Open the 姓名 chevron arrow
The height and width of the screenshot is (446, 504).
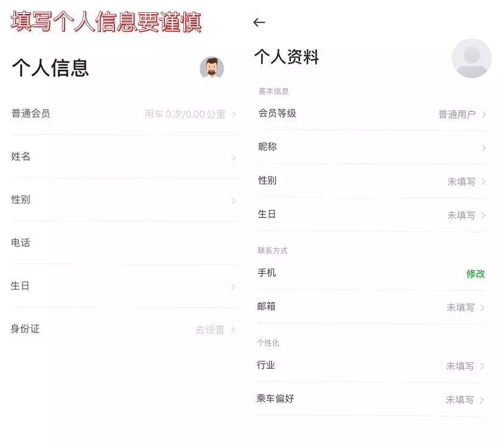point(234,158)
